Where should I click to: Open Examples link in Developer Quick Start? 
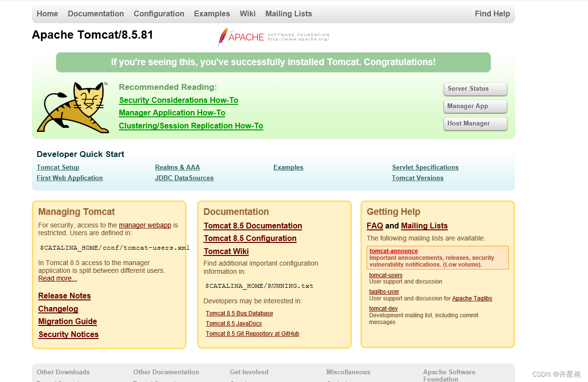pos(288,168)
